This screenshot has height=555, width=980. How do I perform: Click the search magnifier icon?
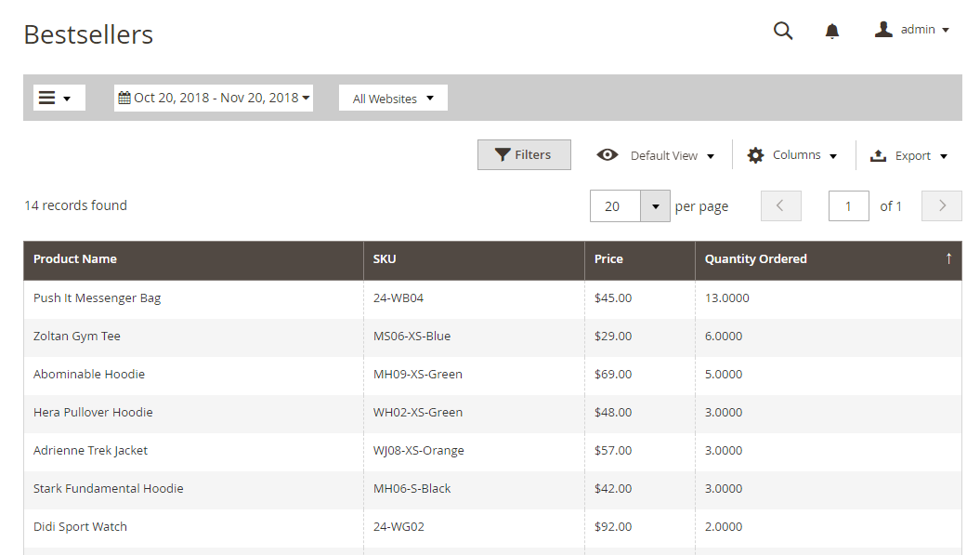click(783, 31)
